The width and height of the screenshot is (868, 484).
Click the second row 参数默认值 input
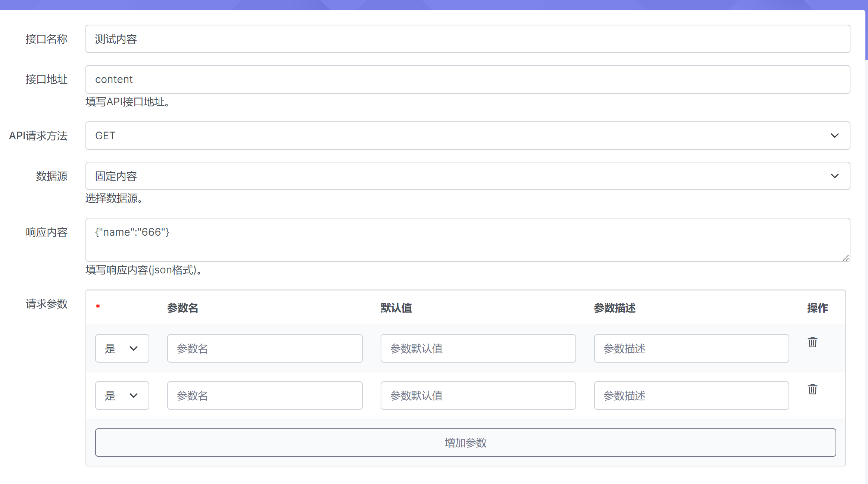point(478,395)
